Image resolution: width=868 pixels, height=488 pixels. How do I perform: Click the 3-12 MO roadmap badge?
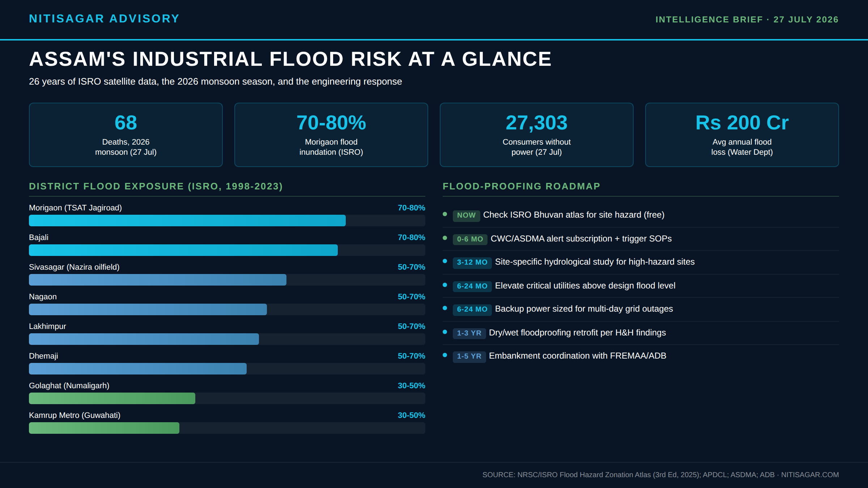[x=472, y=262]
